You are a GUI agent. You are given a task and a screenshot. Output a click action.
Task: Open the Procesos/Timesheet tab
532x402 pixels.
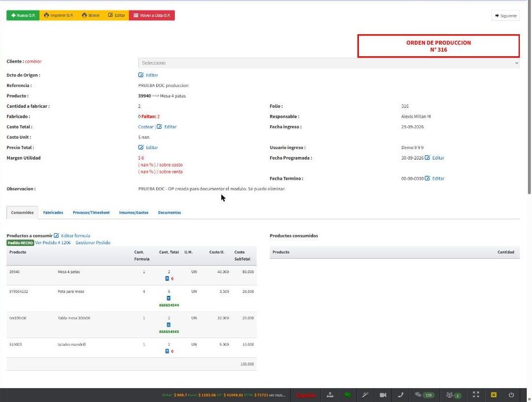pos(91,212)
